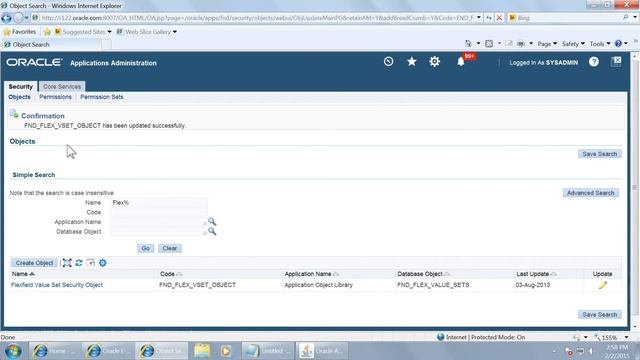Viewport: 640px width, 360px height.
Task: Open Application Name search magnifier
Action: pos(212,222)
